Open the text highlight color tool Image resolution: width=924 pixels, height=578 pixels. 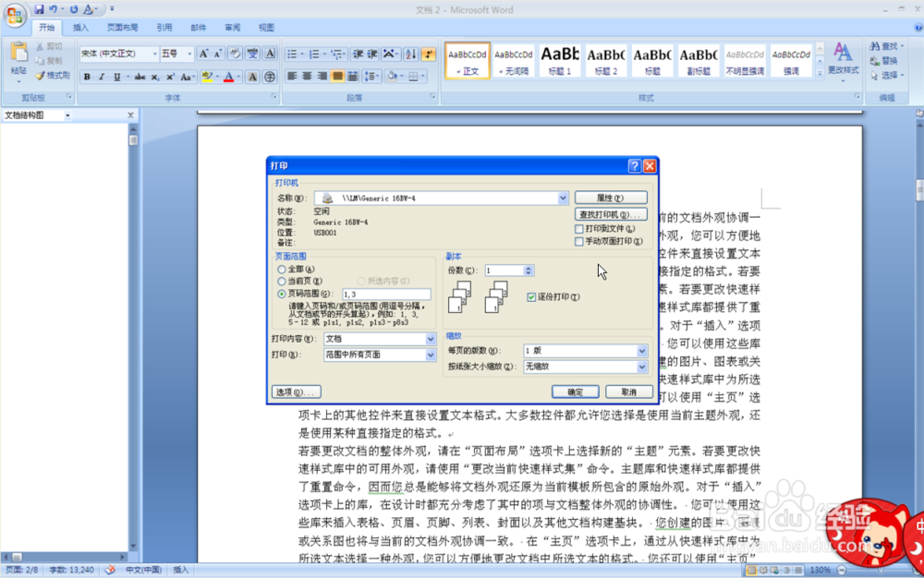pyautogui.click(x=205, y=78)
